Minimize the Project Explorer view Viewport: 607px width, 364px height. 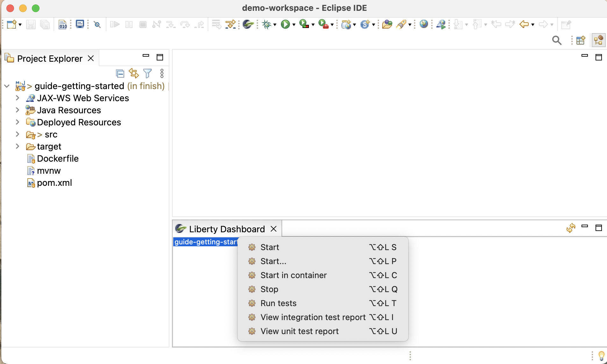(x=146, y=56)
